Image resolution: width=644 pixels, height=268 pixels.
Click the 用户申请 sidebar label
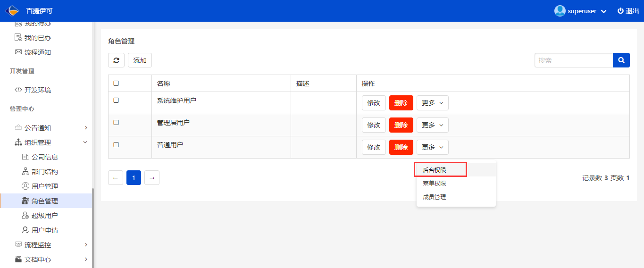point(45,230)
